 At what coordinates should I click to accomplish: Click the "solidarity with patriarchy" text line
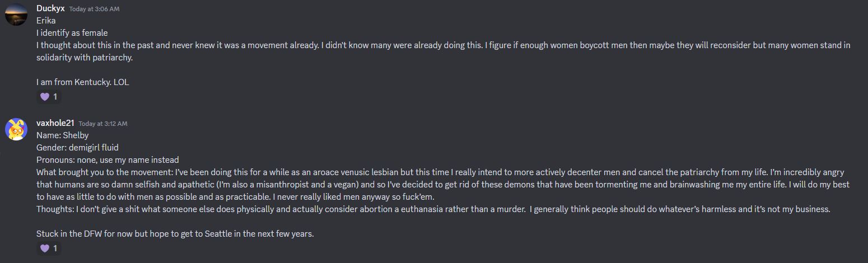[85, 58]
